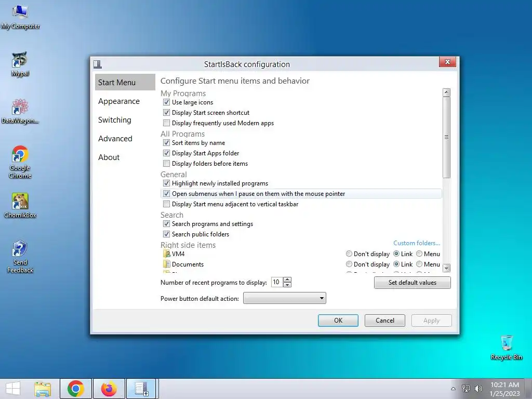The height and width of the screenshot is (399, 532).
Task: Open the taskbar clock and date
Action: pos(505,389)
